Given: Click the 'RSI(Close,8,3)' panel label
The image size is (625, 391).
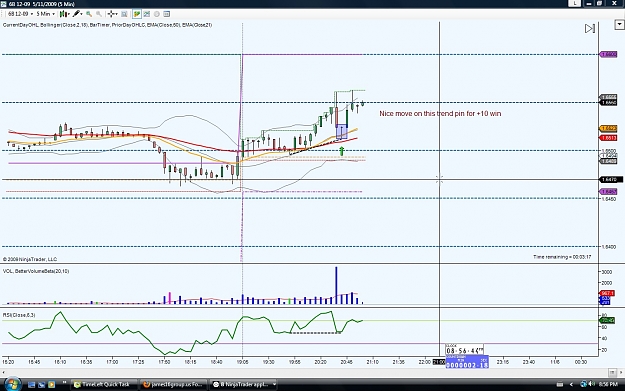Looking at the screenshot, I should [19, 315].
